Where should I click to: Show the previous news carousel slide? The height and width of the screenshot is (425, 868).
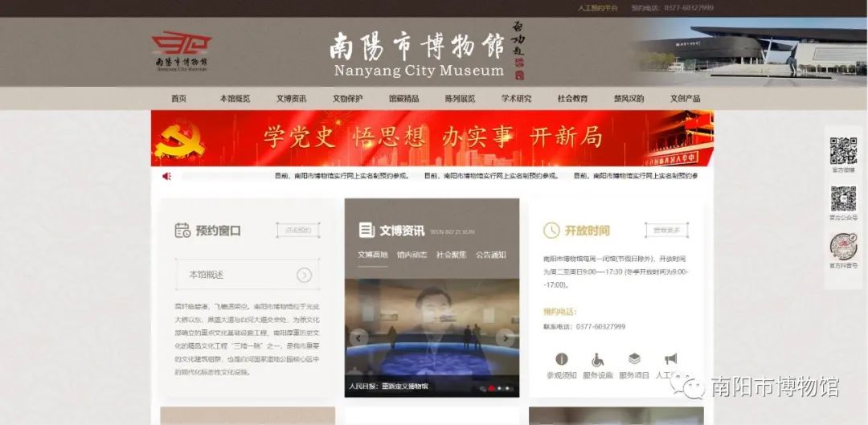tap(358, 337)
